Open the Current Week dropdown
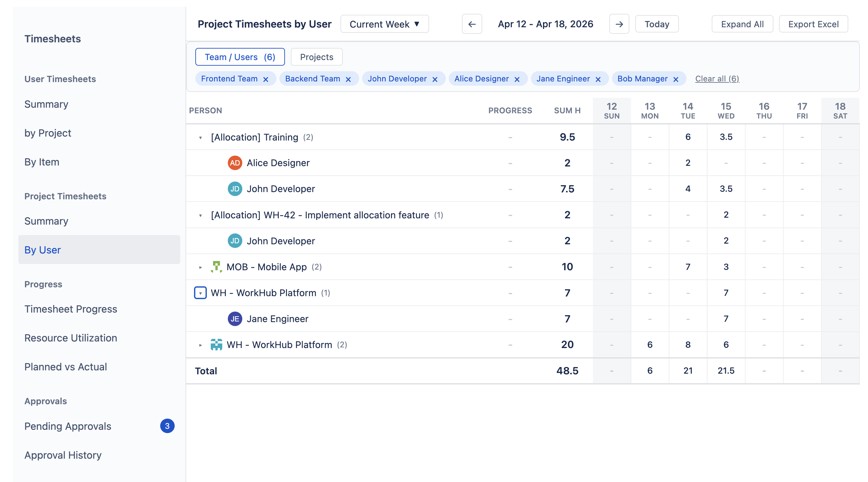The height and width of the screenshot is (482, 868). click(384, 24)
